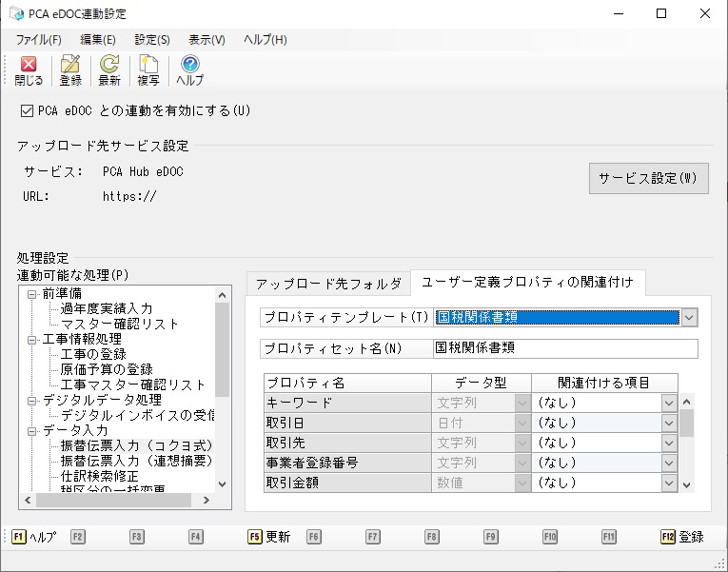The width and height of the screenshot is (728, 572).
Task: Open the プロパティテンプレート dropdown
Action: point(689,318)
